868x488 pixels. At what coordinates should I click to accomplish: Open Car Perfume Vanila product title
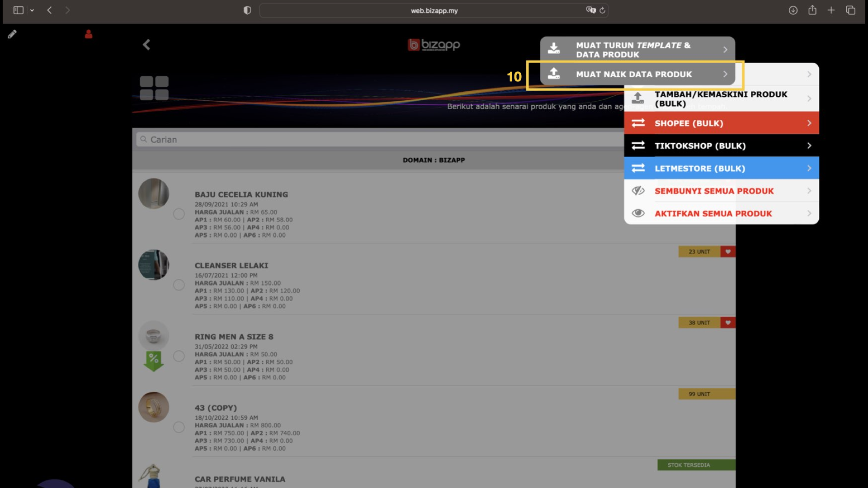coord(240,479)
